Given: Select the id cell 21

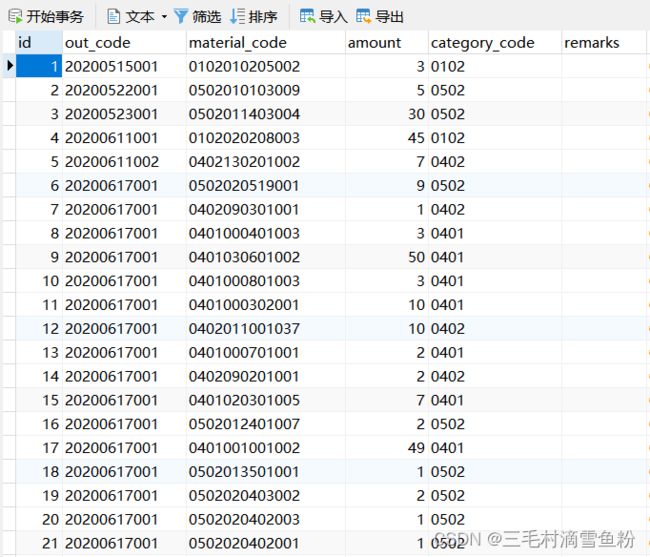Looking at the screenshot, I should [39, 542].
